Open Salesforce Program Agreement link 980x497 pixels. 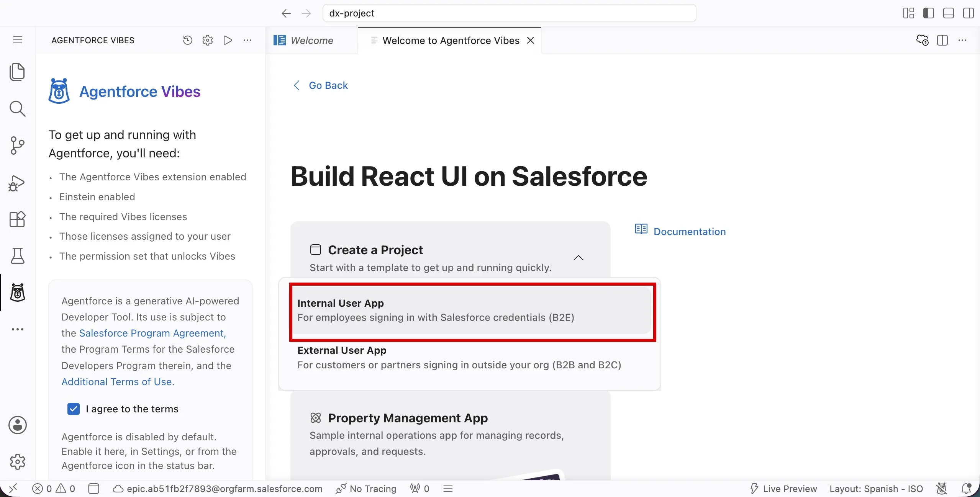coord(152,333)
